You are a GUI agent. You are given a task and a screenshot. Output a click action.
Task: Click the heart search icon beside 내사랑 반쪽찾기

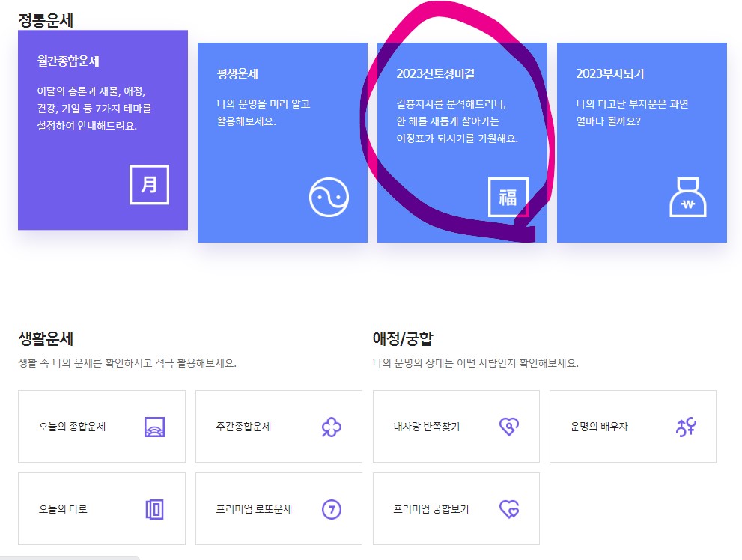point(509,427)
